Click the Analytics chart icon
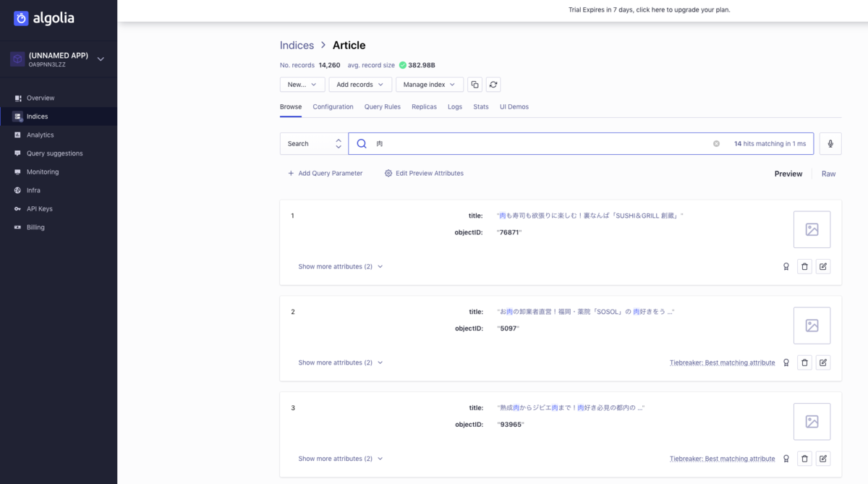The image size is (868, 484). pyautogui.click(x=18, y=135)
